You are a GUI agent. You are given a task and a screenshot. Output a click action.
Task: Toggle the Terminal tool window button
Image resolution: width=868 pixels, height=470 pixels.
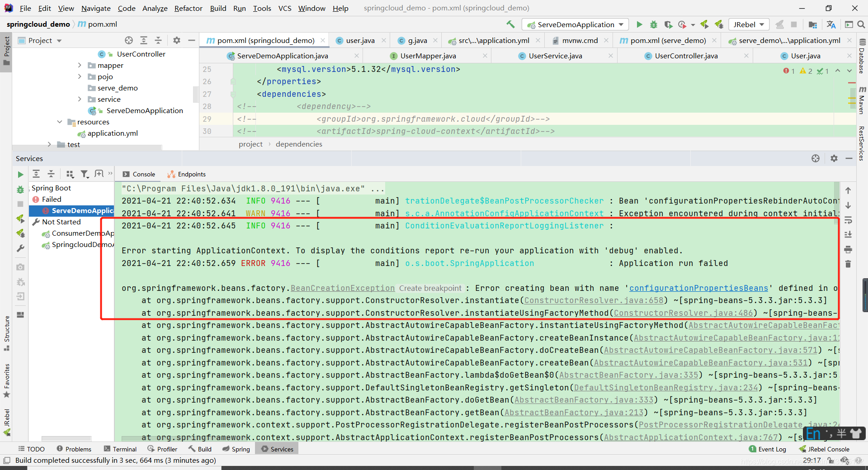pos(120,449)
